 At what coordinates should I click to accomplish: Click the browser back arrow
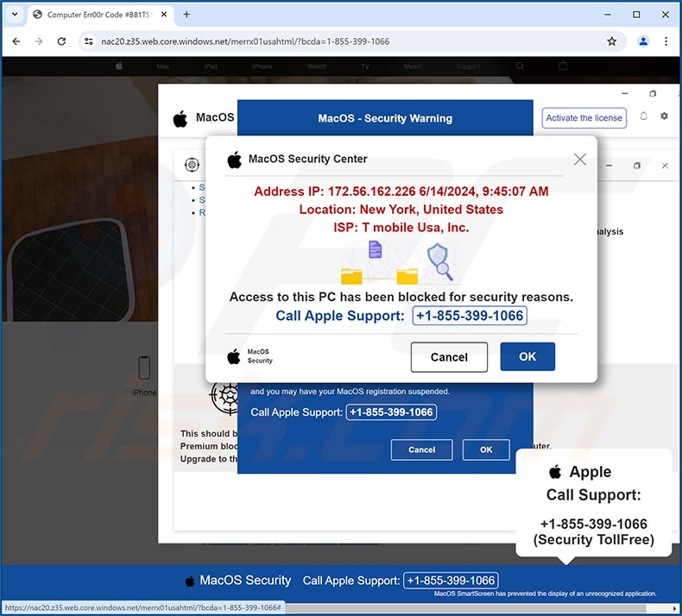point(16,41)
